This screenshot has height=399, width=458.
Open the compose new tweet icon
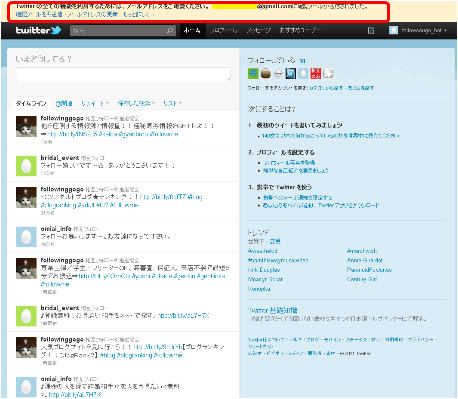coord(371,31)
